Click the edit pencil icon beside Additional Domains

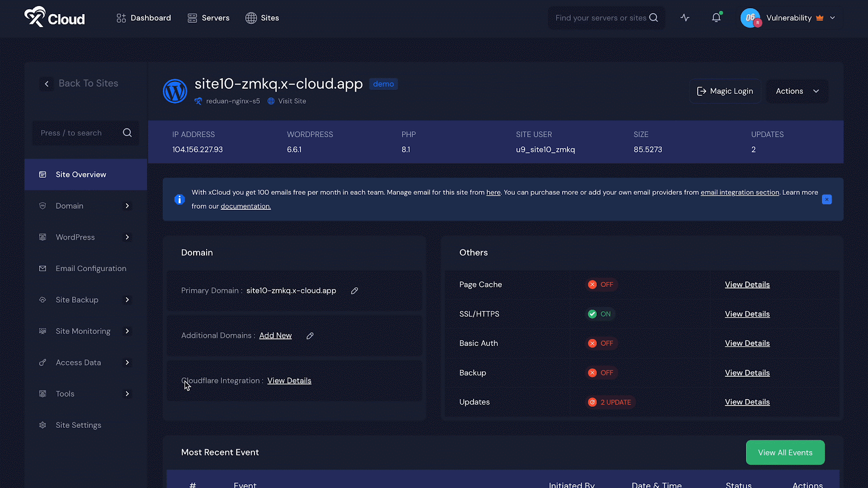[x=310, y=336]
